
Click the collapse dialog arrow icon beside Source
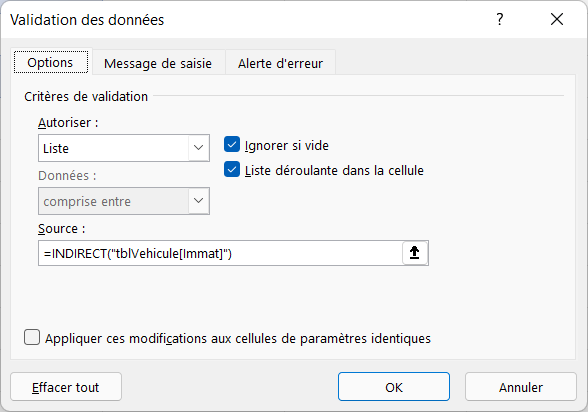415,253
